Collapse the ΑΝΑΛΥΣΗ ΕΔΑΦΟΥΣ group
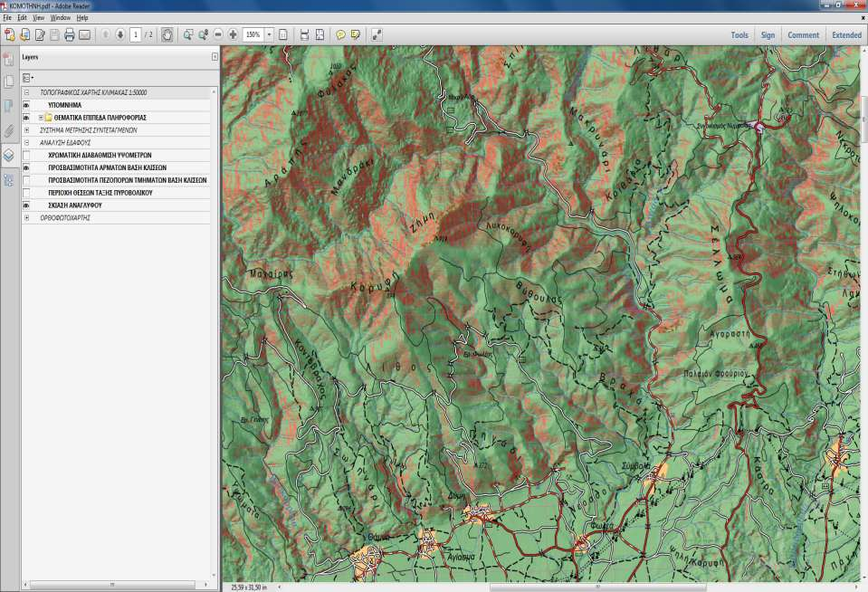 (26, 142)
